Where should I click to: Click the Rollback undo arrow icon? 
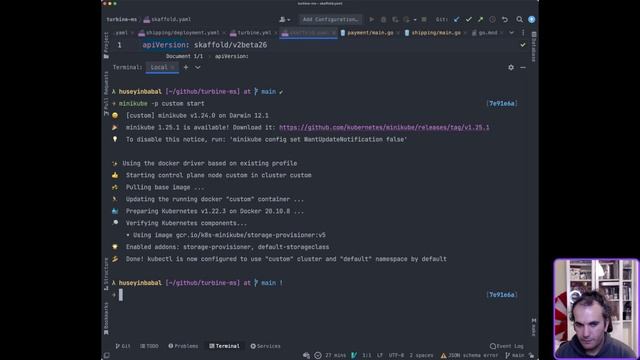[x=505, y=19]
